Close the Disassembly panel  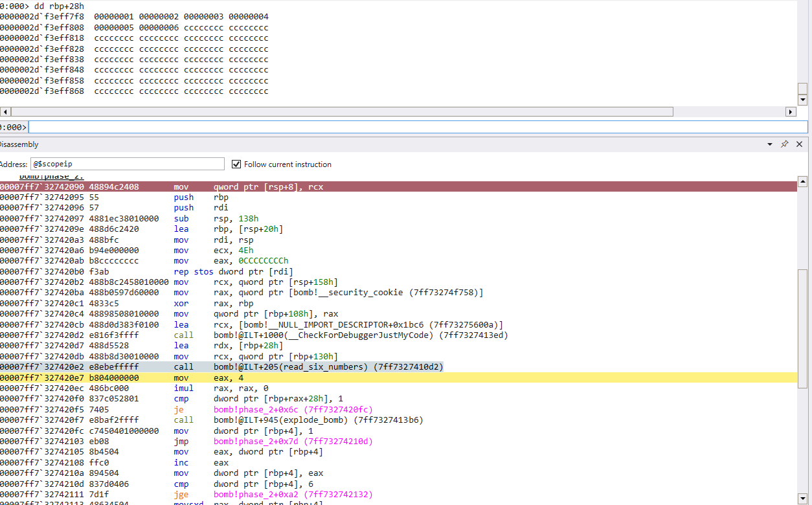(x=799, y=144)
